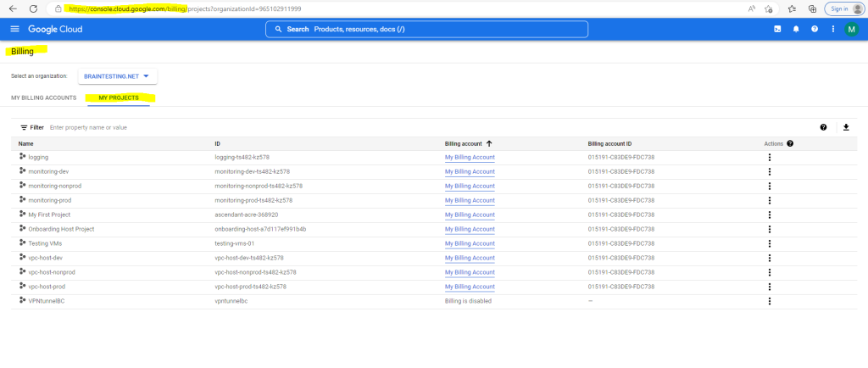The width and height of the screenshot is (868, 368).
Task: Open the green M account avatar
Action: pos(851,30)
